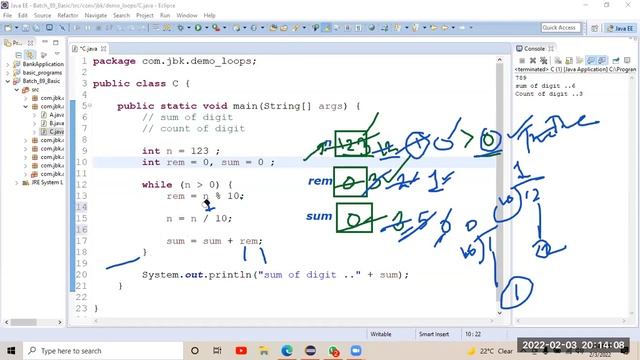Click the Pin Console icon
640x360 pixels.
(616, 60)
